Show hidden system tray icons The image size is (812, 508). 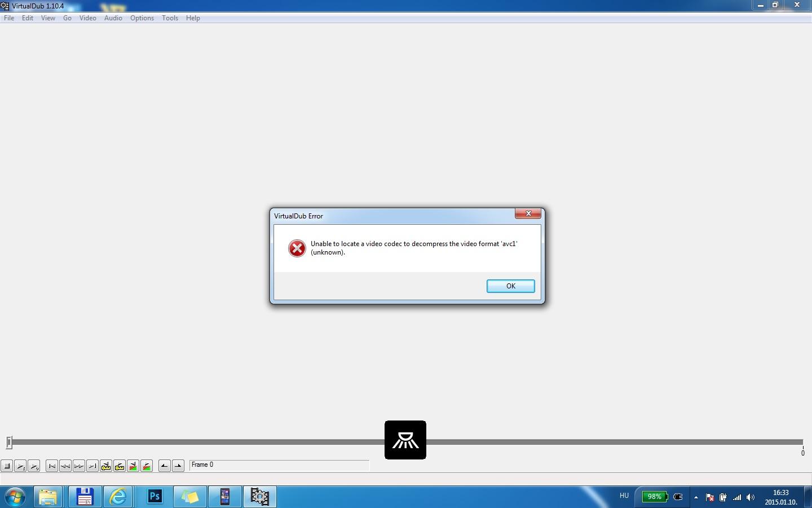pyautogui.click(x=696, y=497)
